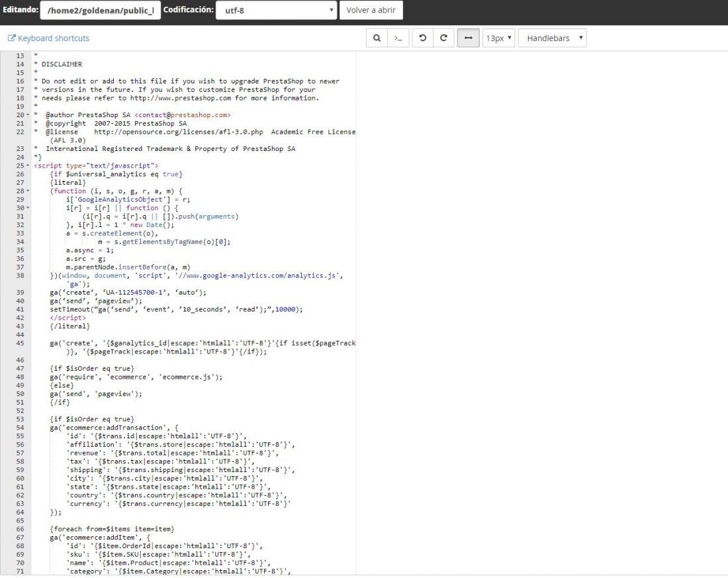Click the {else} text on line 49
The height and width of the screenshot is (578, 728).
tap(62, 385)
